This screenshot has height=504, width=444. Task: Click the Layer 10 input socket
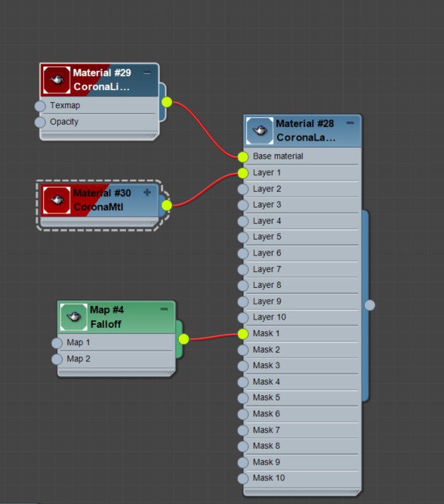click(x=243, y=317)
